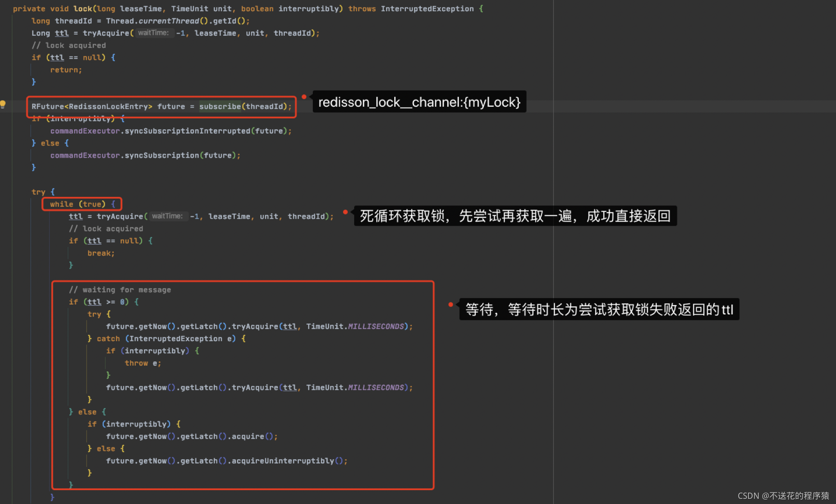This screenshot has height=504, width=836.
Task: Click the 'while (true) {' loop statement
Action: click(82, 204)
